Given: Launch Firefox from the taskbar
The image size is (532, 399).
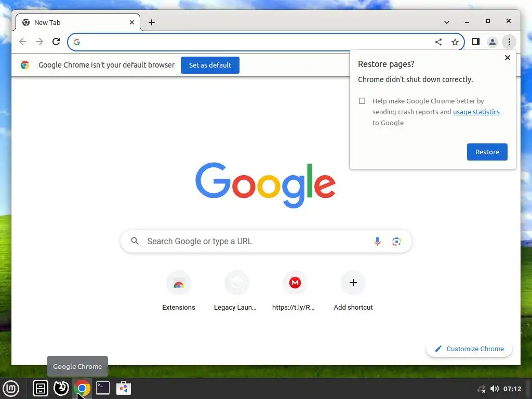Looking at the screenshot, I should click(61, 389).
